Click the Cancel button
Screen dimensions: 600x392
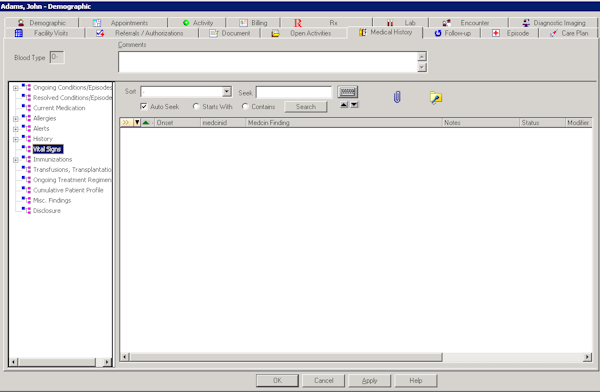[x=324, y=381]
